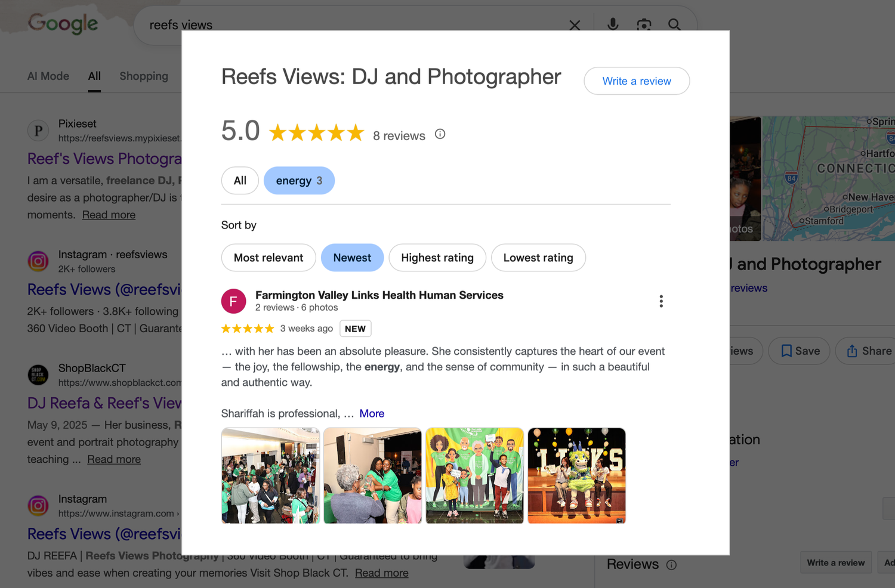Sort reviews by Lowest rating
The image size is (895, 588).
pyautogui.click(x=538, y=258)
